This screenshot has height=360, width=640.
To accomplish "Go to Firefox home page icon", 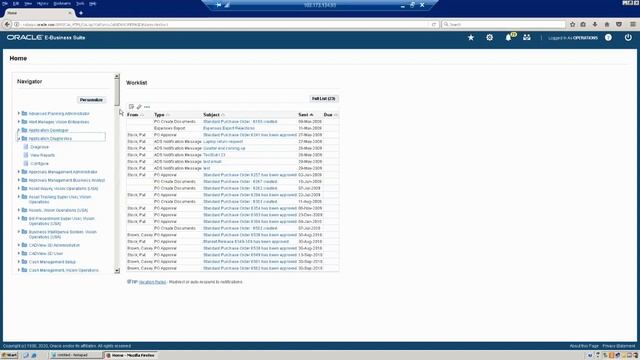I will (x=607, y=24).
